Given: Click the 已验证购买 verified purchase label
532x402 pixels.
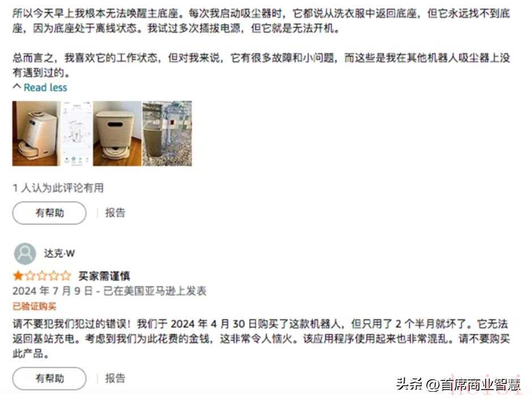Looking at the screenshot, I should click(x=35, y=306).
